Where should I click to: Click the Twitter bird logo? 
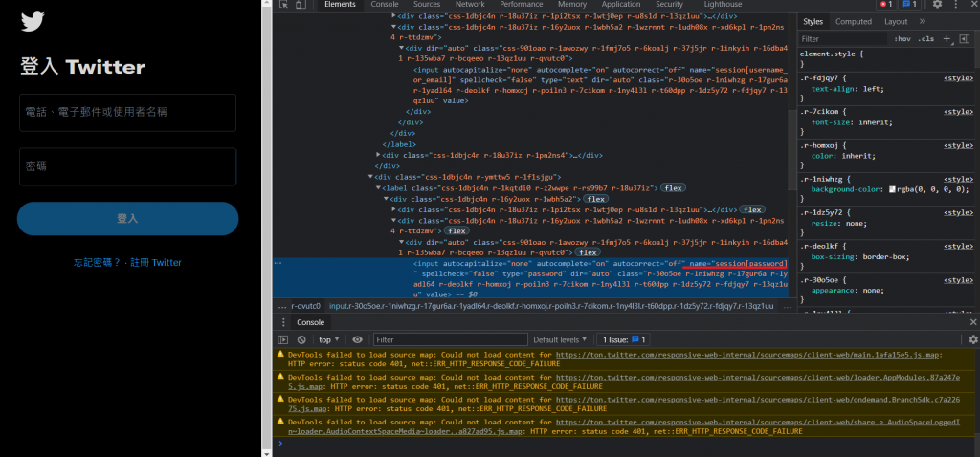tap(33, 23)
